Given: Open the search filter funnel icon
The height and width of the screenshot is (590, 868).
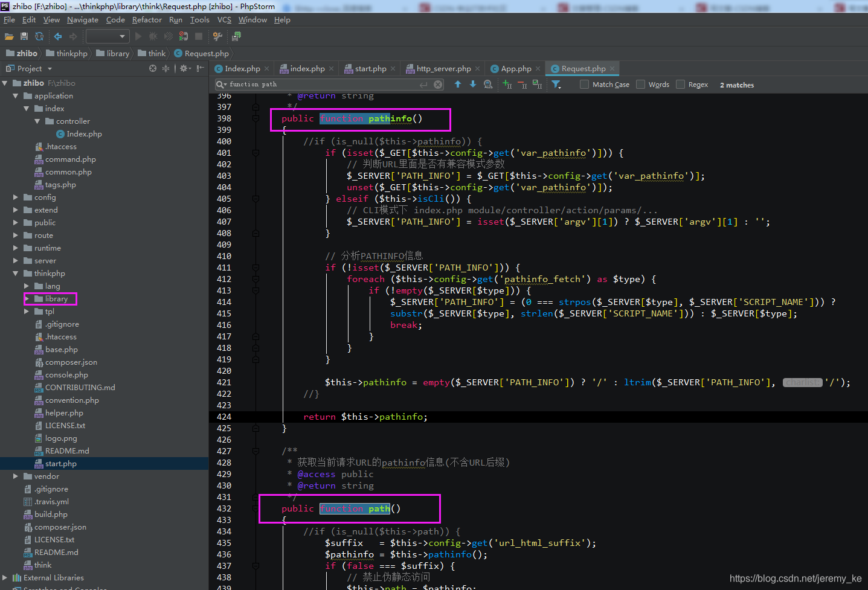Looking at the screenshot, I should pyautogui.click(x=556, y=85).
